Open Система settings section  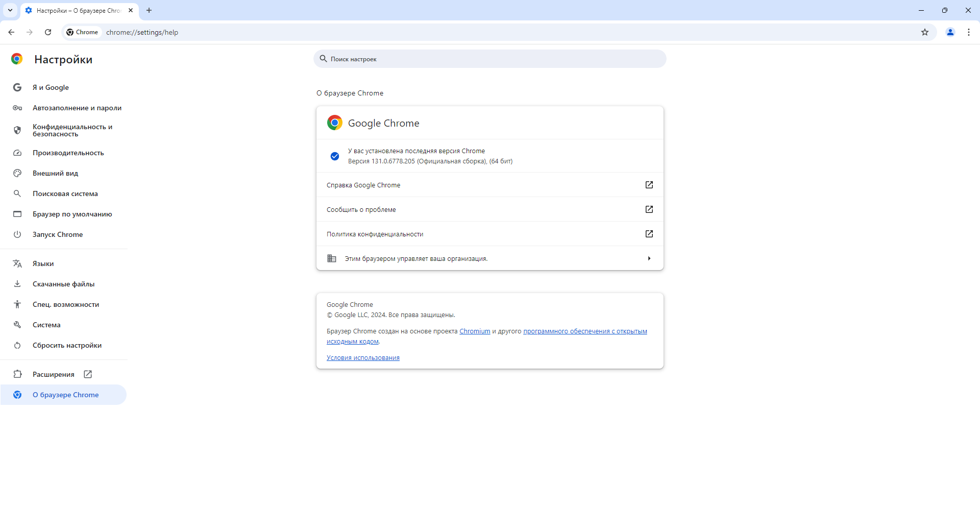[46, 325]
